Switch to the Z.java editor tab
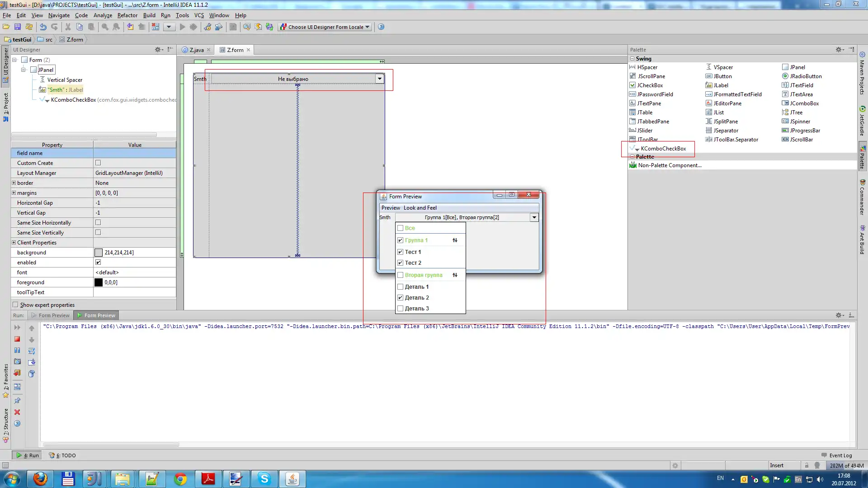Image resolution: width=868 pixels, height=488 pixels. point(196,50)
